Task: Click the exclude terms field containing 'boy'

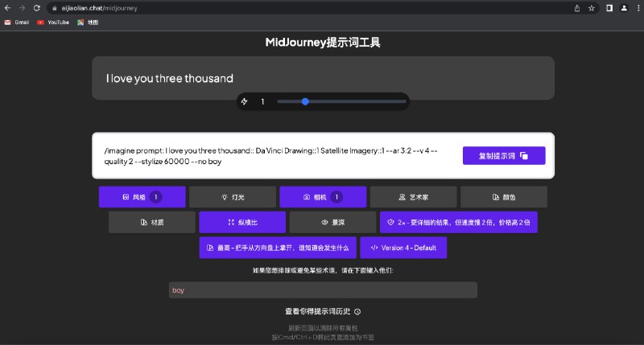Action: pyautogui.click(x=323, y=290)
